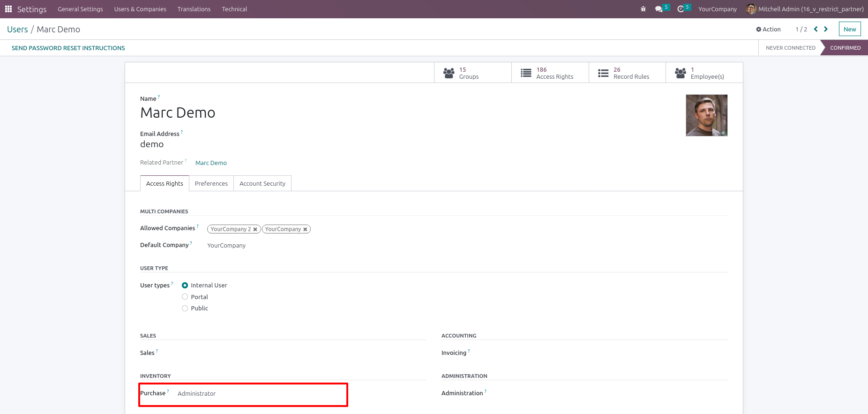Show help tooltip for Allowed Companies
The image size is (868, 414).
(198, 226)
